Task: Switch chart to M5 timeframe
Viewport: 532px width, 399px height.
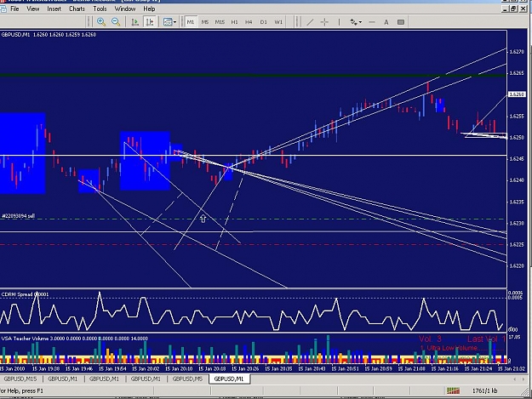Action: click(x=205, y=22)
